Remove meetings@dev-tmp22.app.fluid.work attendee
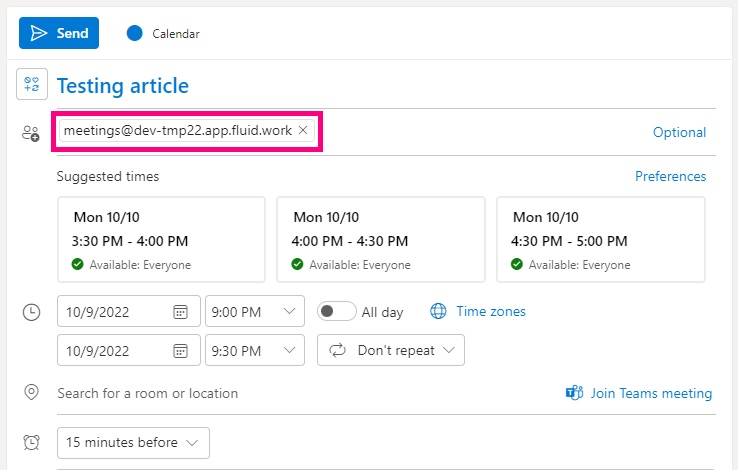738x470 pixels. (x=303, y=130)
